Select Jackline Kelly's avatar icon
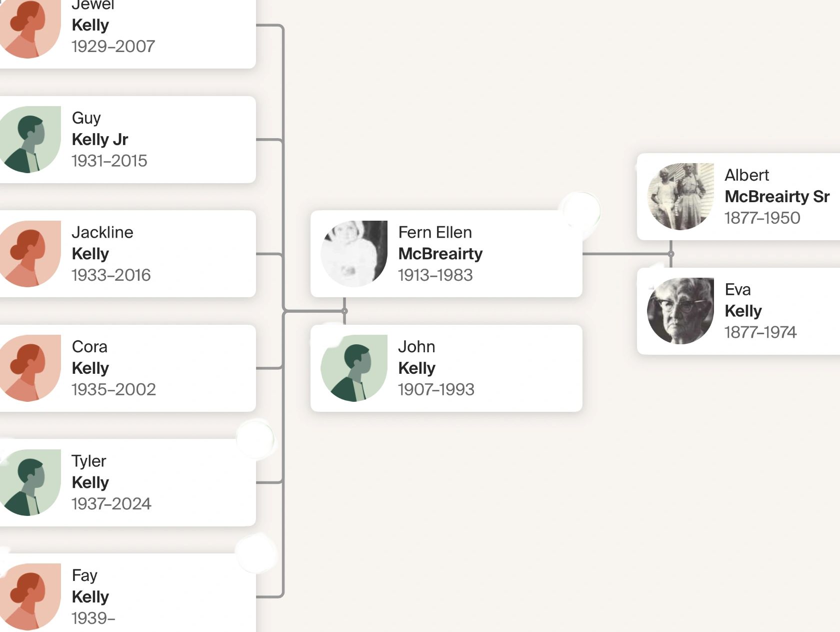The width and height of the screenshot is (840, 632). click(x=29, y=254)
